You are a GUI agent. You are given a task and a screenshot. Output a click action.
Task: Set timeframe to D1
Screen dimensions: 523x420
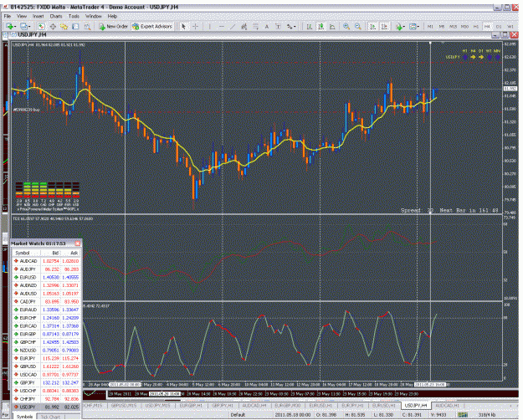click(x=499, y=26)
